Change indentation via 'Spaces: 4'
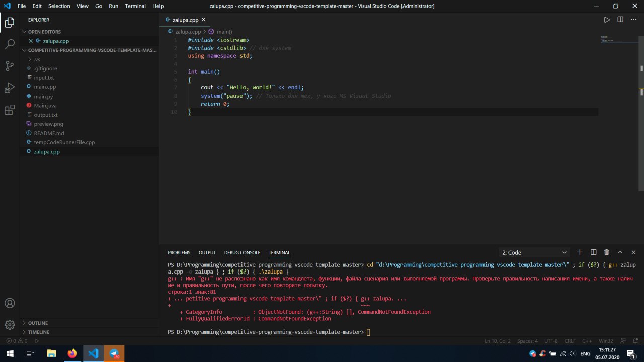Screen dimensions: 644x362 [527, 341]
